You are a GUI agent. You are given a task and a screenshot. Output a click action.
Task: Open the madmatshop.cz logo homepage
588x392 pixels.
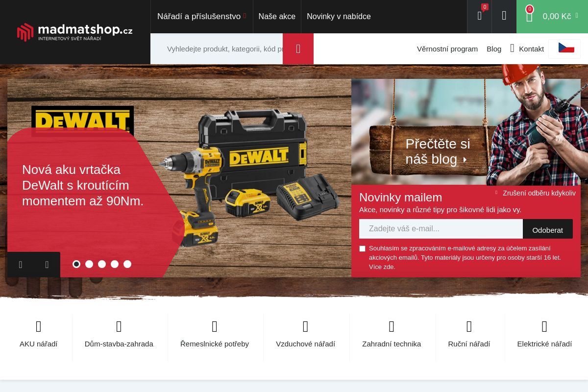pos(75,32)
